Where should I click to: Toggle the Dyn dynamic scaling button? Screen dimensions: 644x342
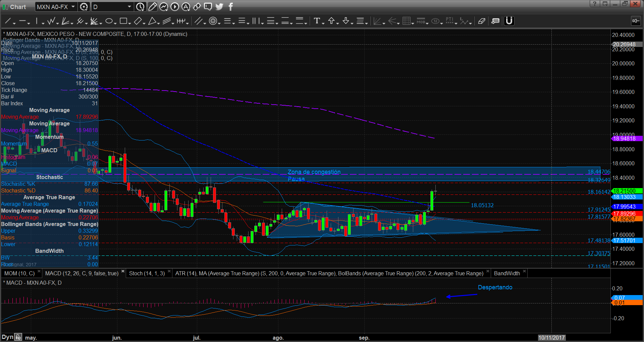(x=7, y=337)
